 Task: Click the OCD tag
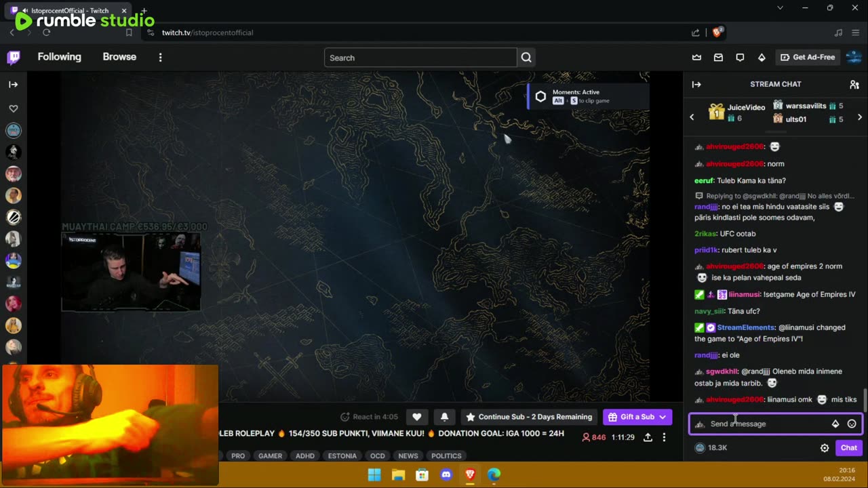[378, 456]
